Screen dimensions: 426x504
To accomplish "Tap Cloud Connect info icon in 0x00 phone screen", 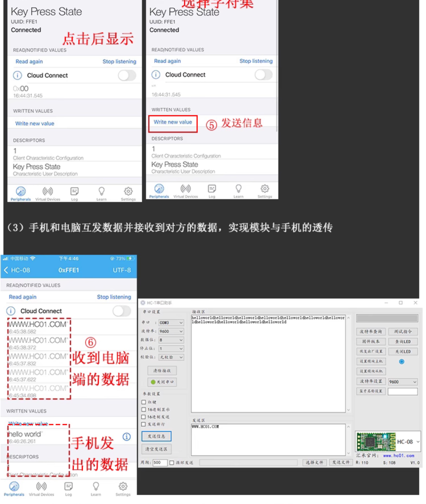I will 17,75.
